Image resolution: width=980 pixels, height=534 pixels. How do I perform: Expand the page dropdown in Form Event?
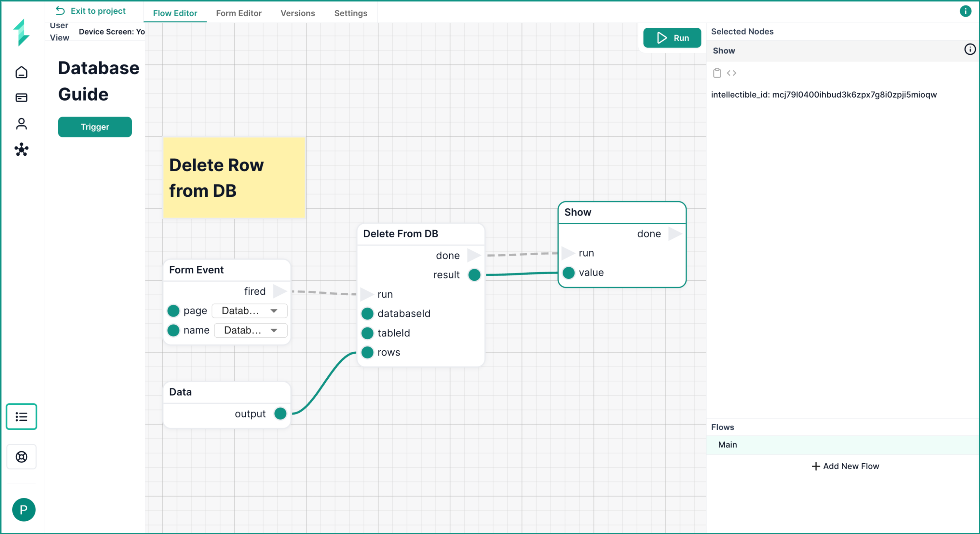(x=249, y=311)
